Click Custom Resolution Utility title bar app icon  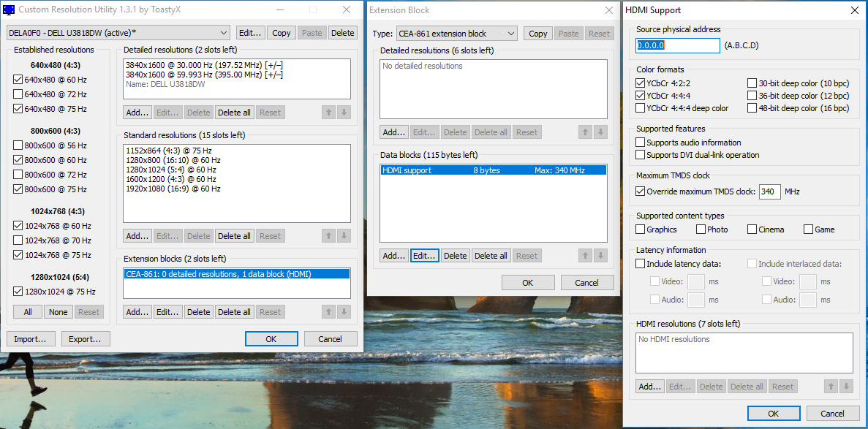[x=9, y=10]
